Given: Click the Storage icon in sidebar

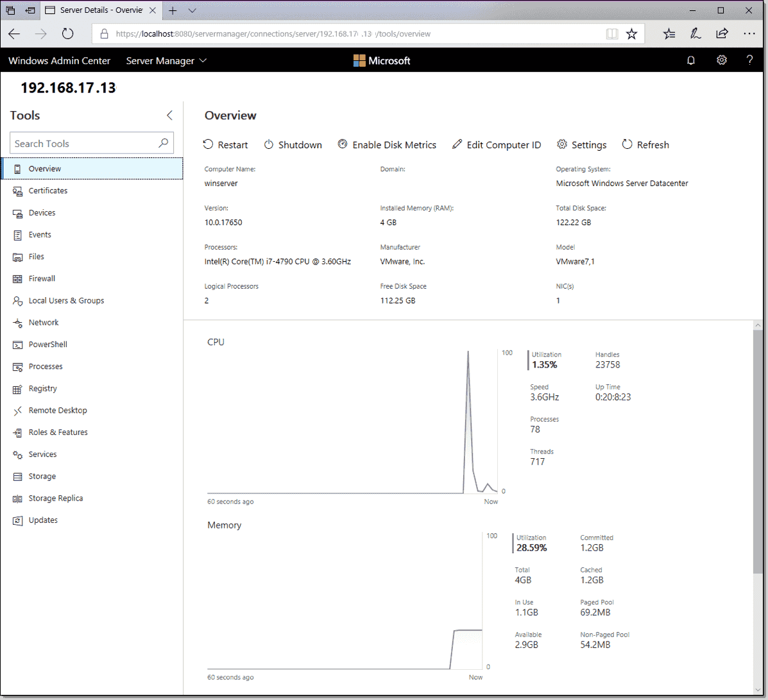Looking at the screenshot, I should (17, 477).
